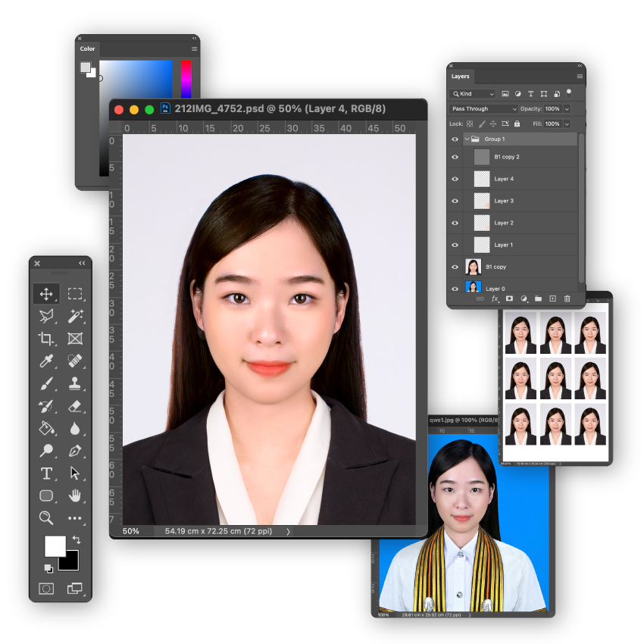Select the Eyedropper tool

tap(46, 361)
